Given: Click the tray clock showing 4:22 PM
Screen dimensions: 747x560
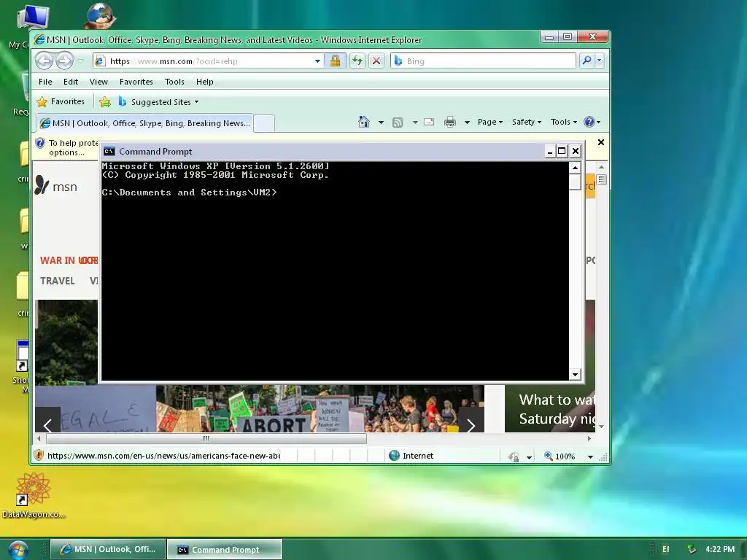Looking at the screenshot, I should tap(720, 549).
